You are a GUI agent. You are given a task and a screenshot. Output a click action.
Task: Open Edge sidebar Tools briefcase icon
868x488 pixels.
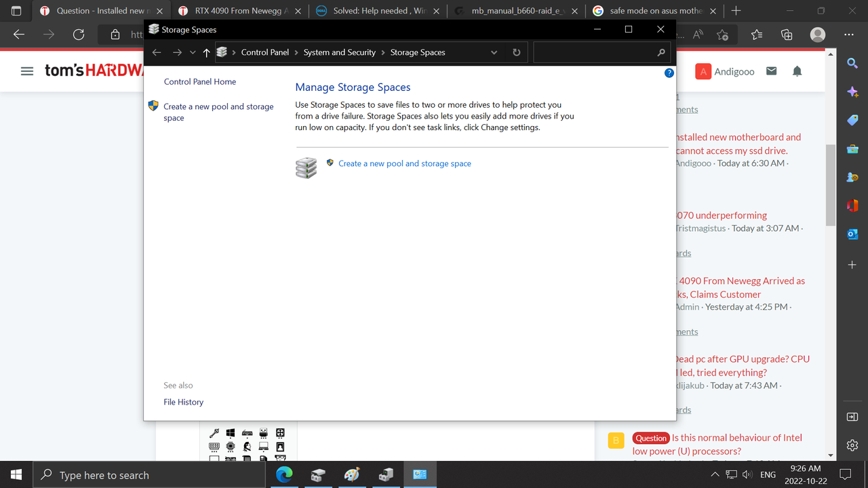(x=852, y=149)
